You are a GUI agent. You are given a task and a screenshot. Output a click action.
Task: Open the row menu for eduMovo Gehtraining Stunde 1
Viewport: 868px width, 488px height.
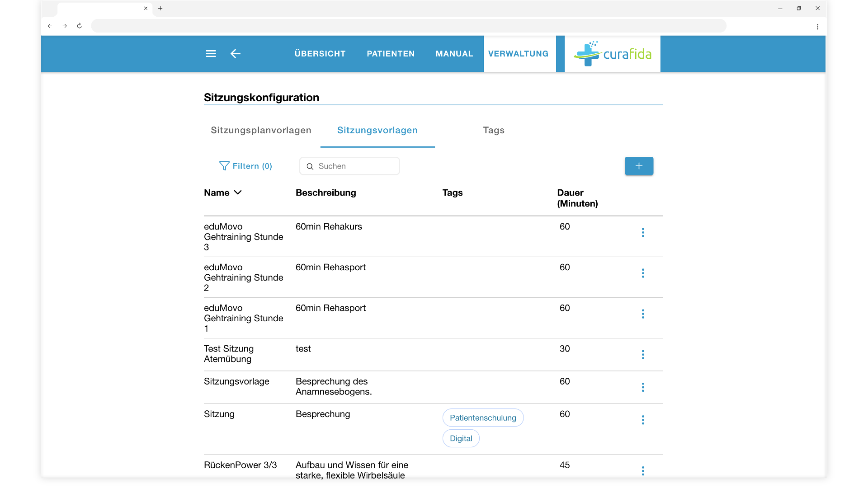pyautogui.click(x=643, y=314)
